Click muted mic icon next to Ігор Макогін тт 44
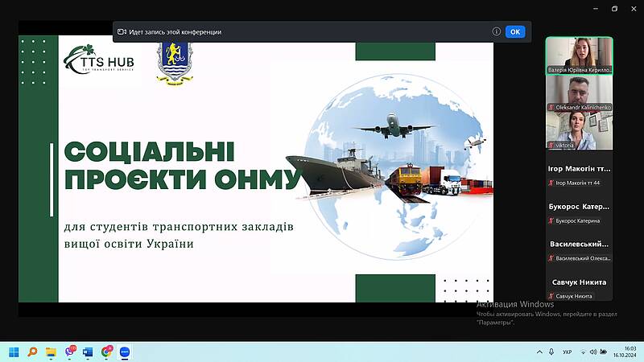Viewport: 644px width, 362px height. pos(551,183)
